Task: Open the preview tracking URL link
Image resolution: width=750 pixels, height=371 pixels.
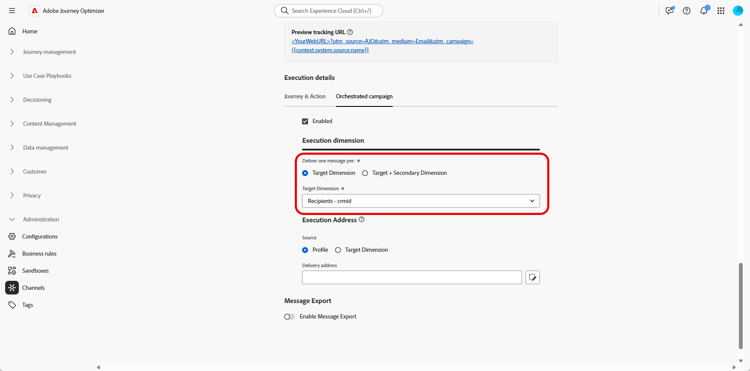Action: [382, 45]
